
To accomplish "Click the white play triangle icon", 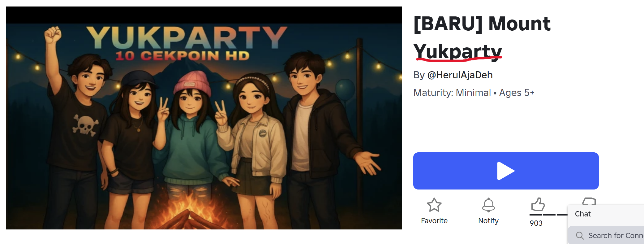I will [506, 171].
